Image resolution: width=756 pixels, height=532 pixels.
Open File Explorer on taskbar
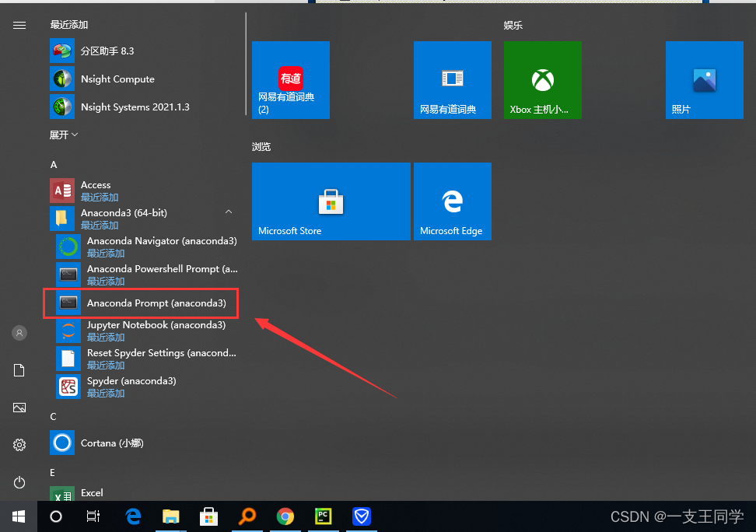coord(170,516)
